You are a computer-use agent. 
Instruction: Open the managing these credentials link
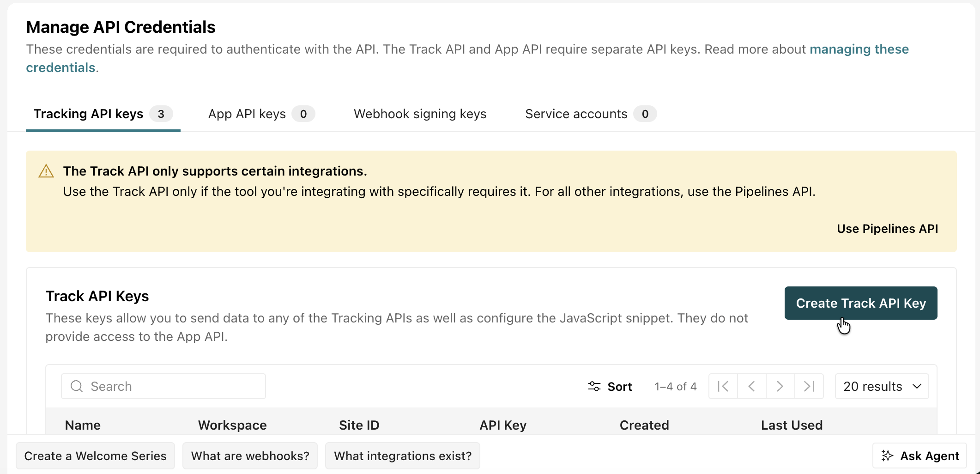pyautogui.click(x=467, y=59)
